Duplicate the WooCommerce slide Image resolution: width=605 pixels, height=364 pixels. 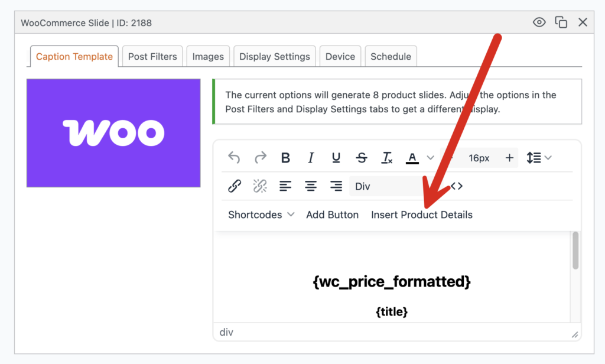click(x=560, y=22)
